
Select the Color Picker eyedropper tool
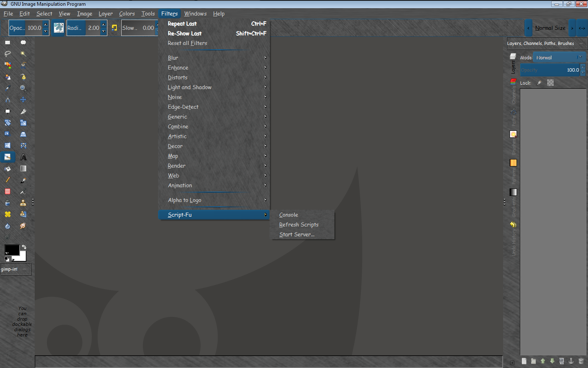8,88
